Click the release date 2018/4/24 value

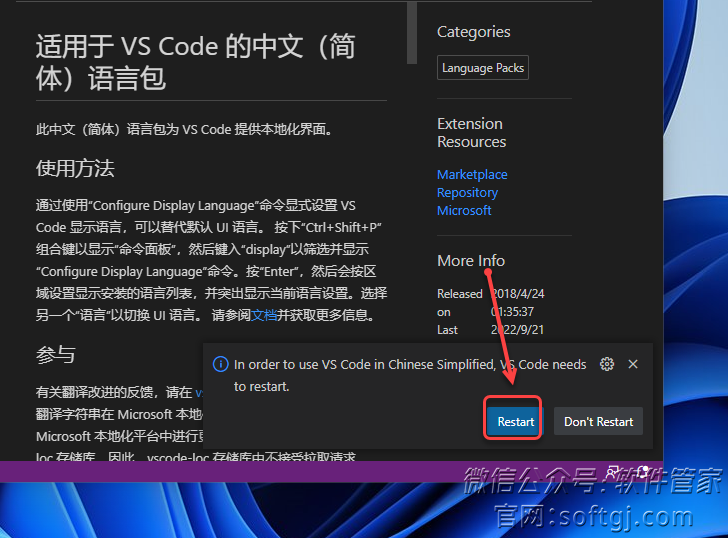point(518,294)
